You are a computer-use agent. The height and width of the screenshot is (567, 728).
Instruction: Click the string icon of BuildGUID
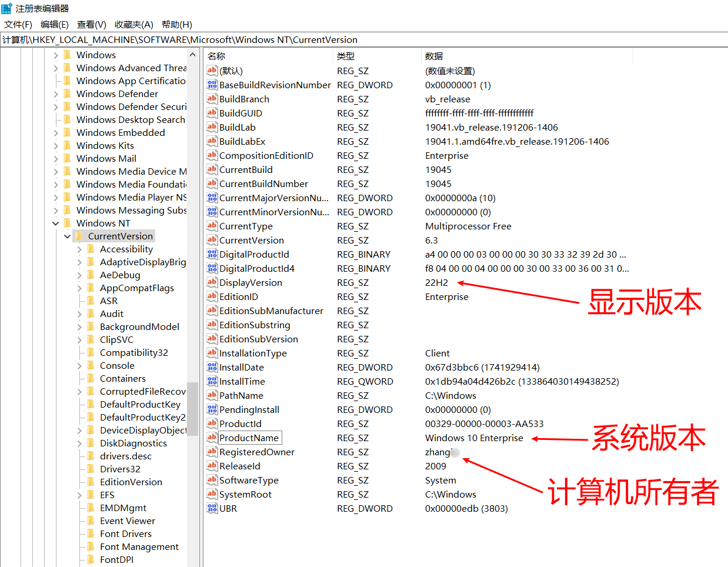click(212, 113)
